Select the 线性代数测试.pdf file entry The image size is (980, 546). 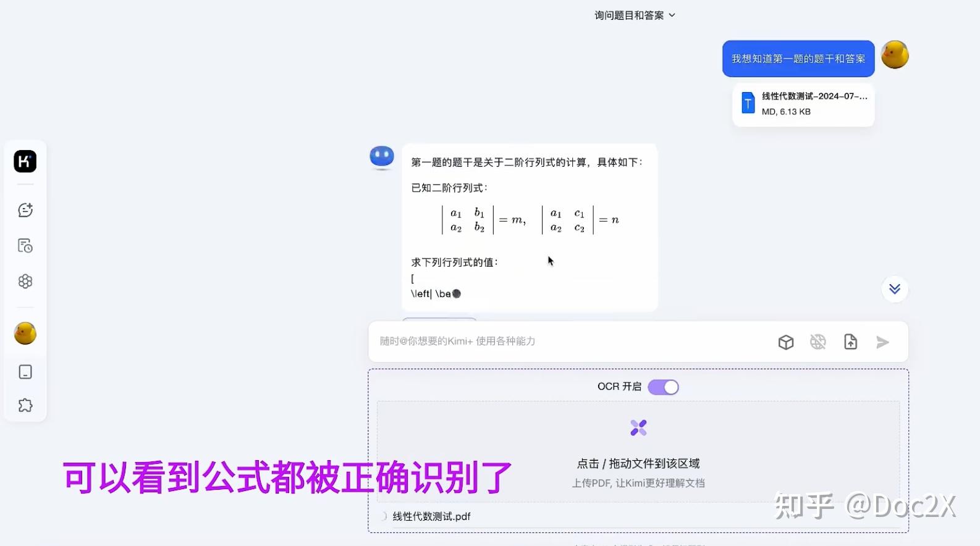431,516
